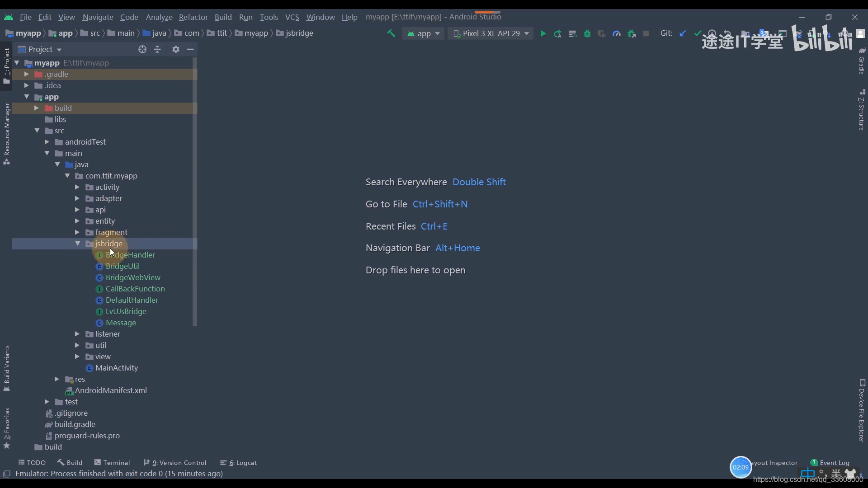Click on BridgeHandler class file
The width and height of the screenshot is (868, 488).
tap(130, 254)
